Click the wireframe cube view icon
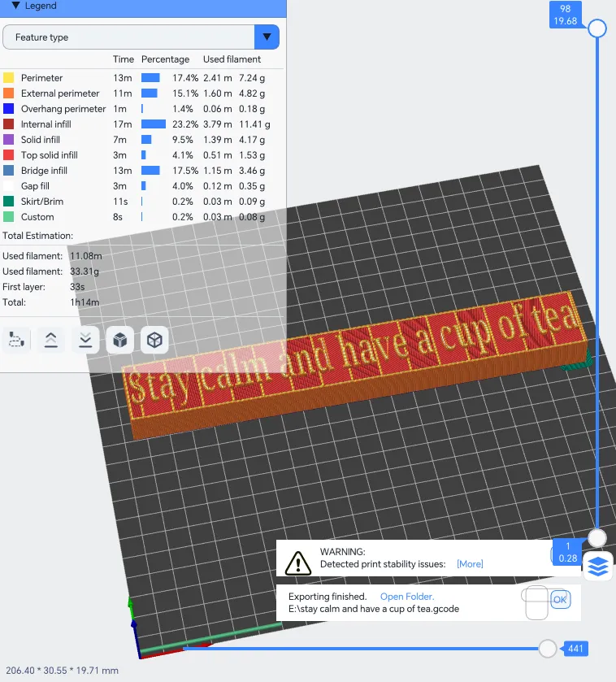This screenshot has height=682, width=616. point(154,340)
